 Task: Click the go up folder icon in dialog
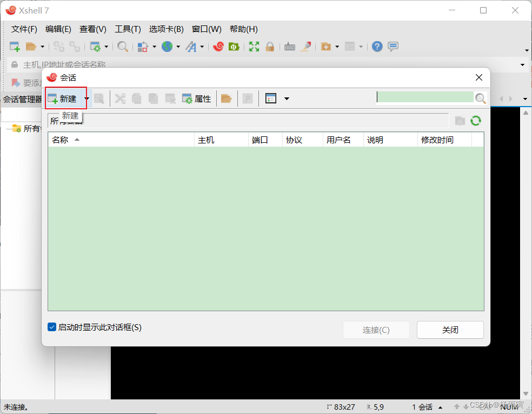click(460, 121)
